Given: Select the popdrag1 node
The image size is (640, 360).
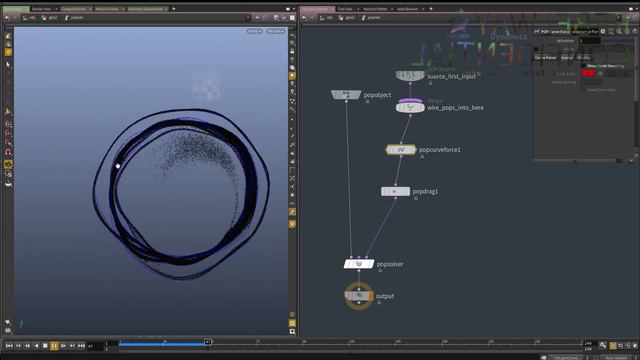Looking at the screenshot, I should click(x=396, y=191).
